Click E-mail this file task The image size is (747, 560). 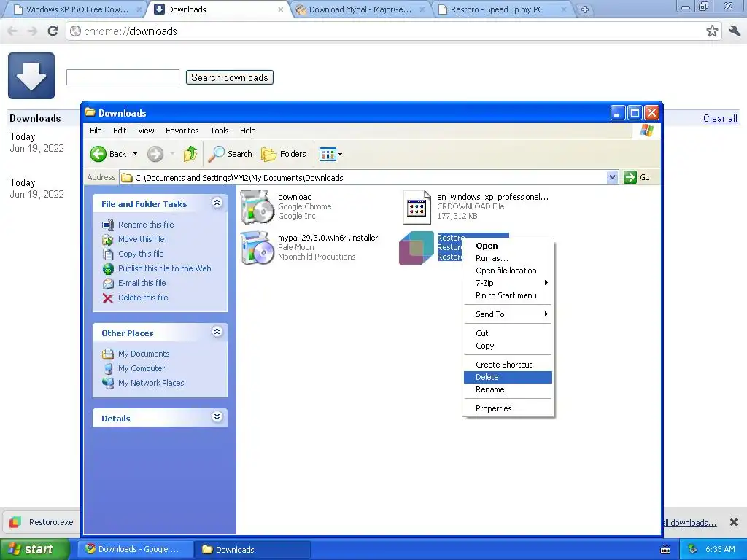click(x=142, y=283)
